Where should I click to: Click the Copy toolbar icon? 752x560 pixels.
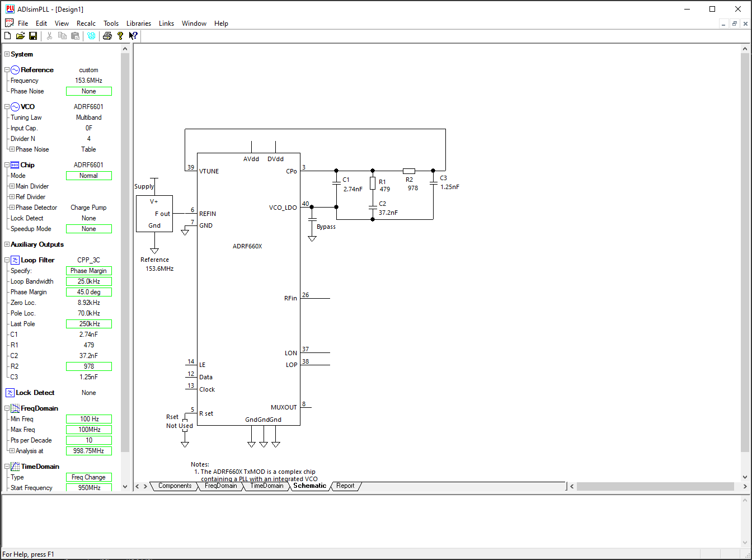point(62,36)
